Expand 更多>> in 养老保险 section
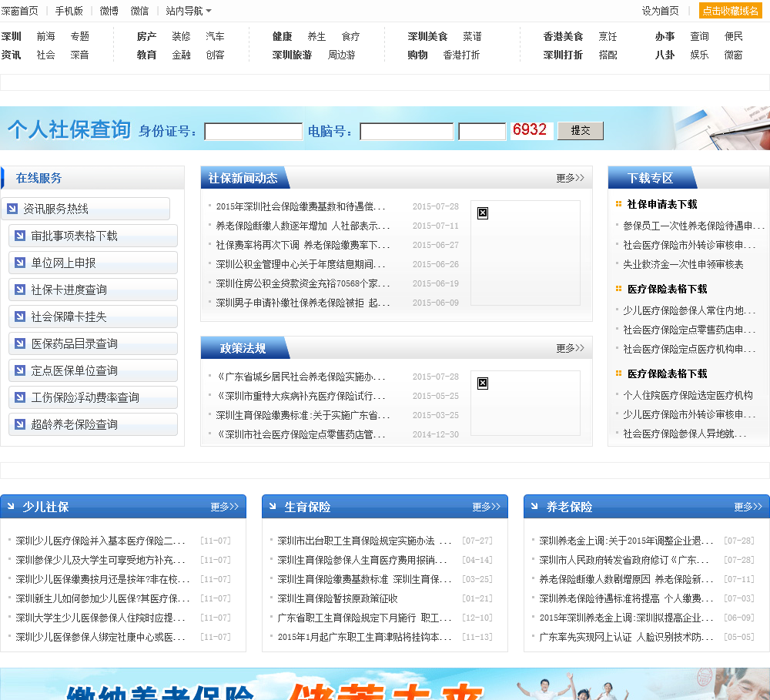This screenshot has height=700, width=770. click(x=748, y=507)
